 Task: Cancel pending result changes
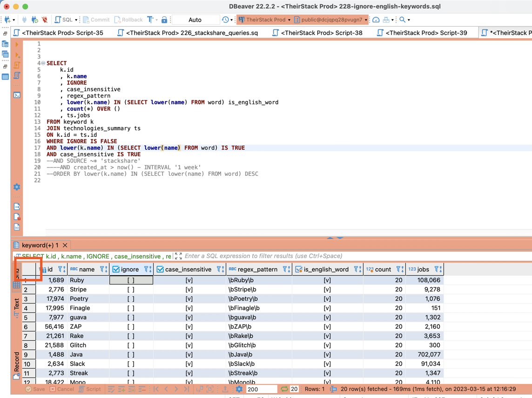point(63,389)
